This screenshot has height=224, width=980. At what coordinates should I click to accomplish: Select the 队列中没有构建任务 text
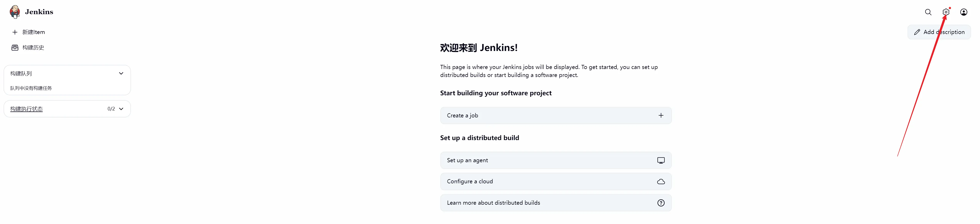coord(31,88)
